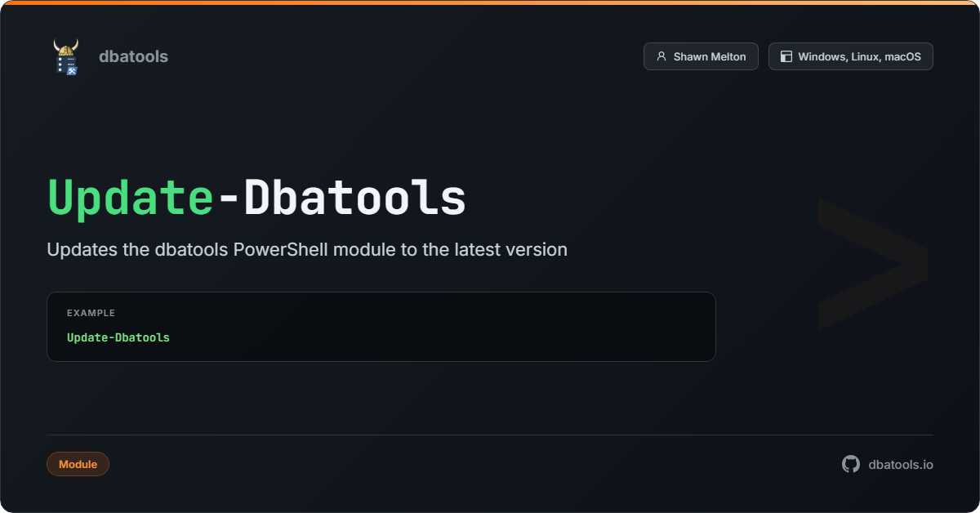Screen dimensions: 980x513
Task: Click the horizontal divider above the footer
Action: tap(490, 435)
